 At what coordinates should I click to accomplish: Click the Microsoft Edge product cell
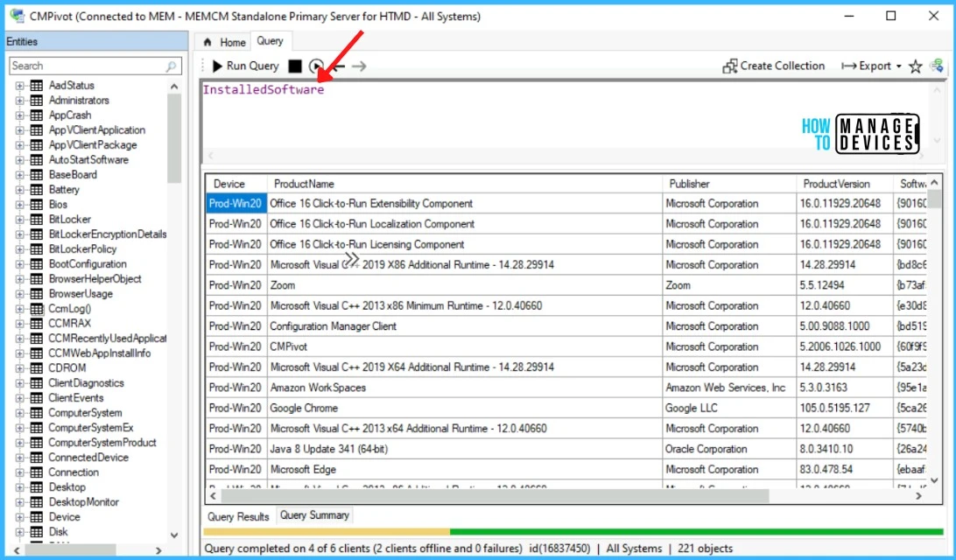(x=465, y=469)
